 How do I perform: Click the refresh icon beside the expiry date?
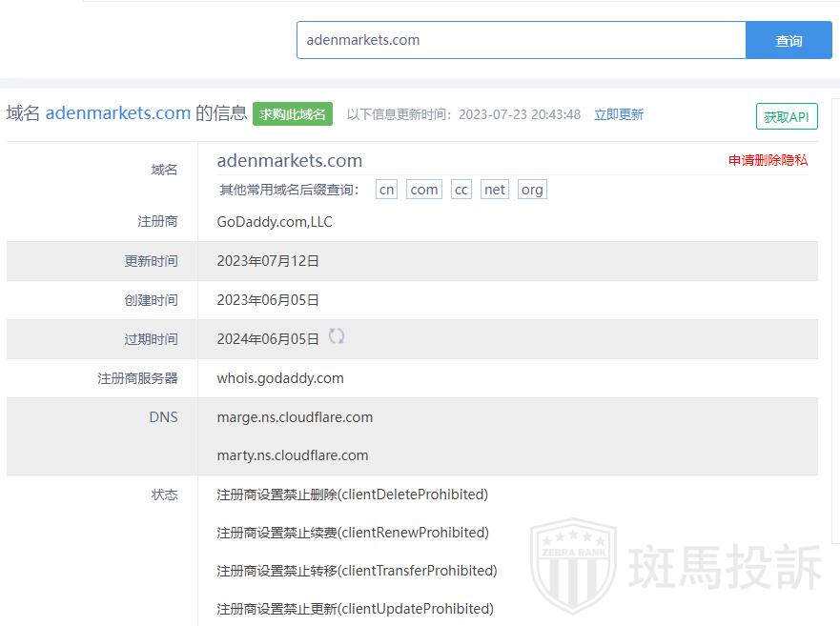pyautogui.click(x=337, y=336)
